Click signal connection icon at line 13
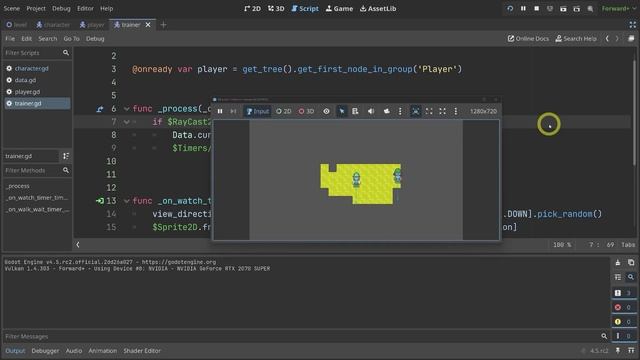640x360 pixels. click(x=100, y=201)
